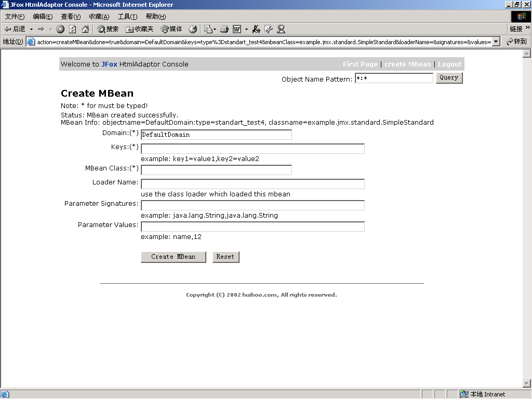Click the 'MBean Info: objectname=DefaultDomain' line

tap(247, 123)
